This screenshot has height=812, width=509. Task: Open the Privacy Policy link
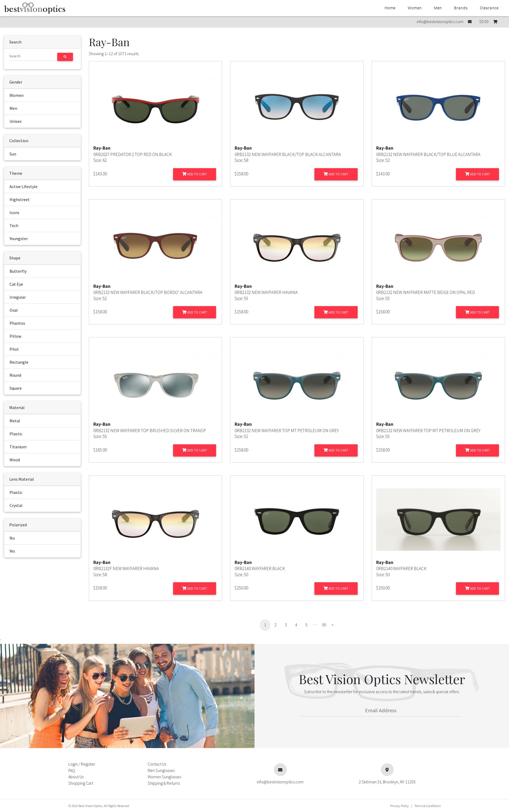click(399, 806)
